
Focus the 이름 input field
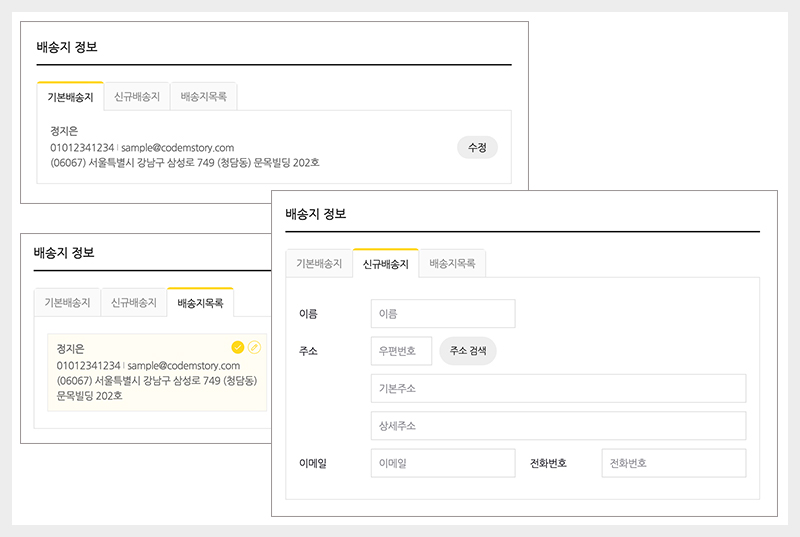click(x=442, y=314)
